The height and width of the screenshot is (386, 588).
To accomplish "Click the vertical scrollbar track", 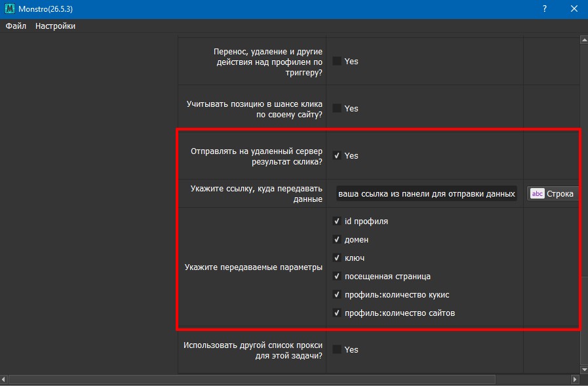I will [583, 197].
